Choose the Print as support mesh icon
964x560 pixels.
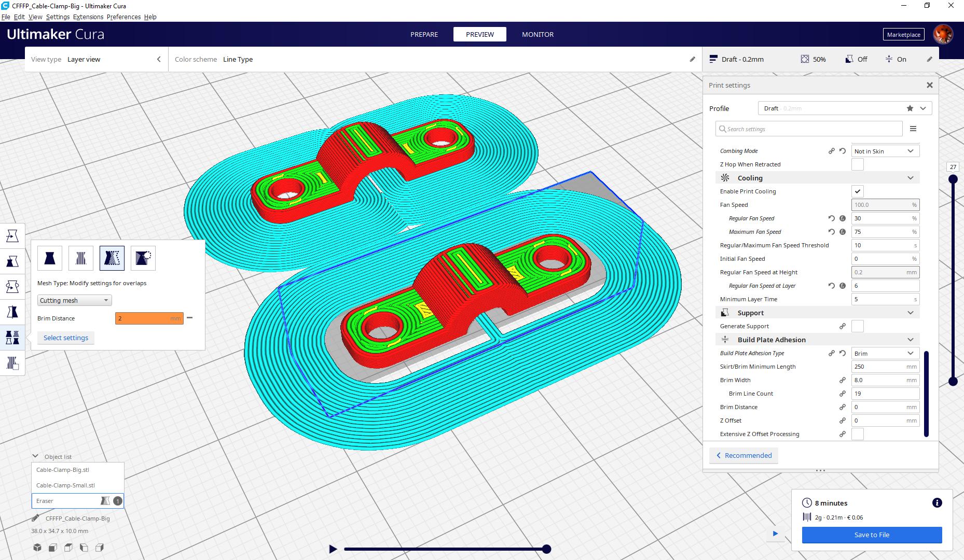point(81,258)
